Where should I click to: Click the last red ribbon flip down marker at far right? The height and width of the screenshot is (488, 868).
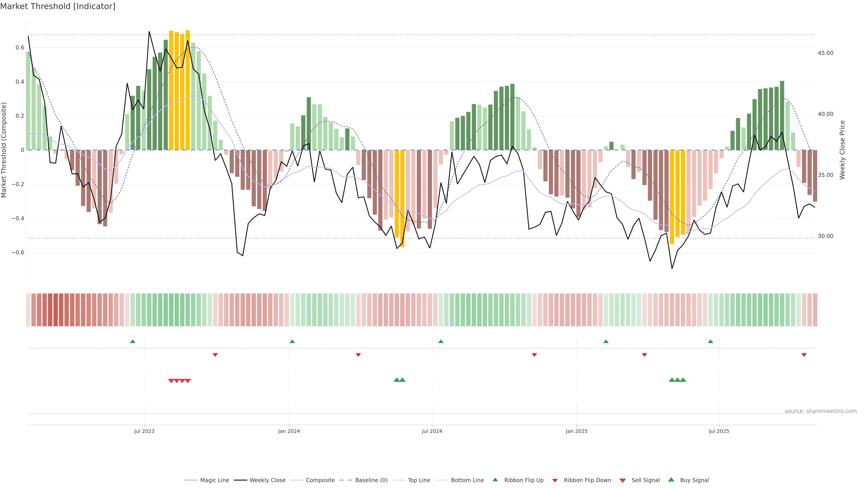[x=804, y=355]
